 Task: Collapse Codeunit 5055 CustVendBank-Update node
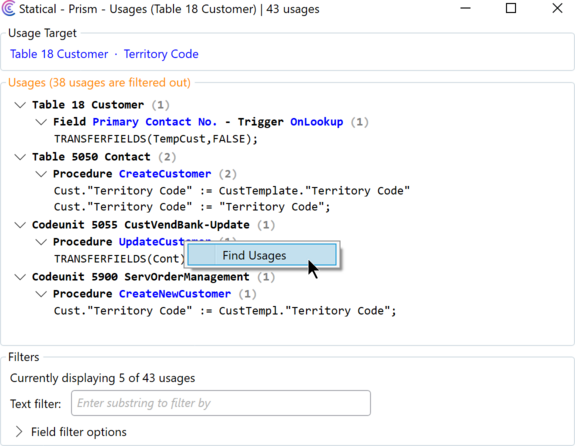point(20,225)
